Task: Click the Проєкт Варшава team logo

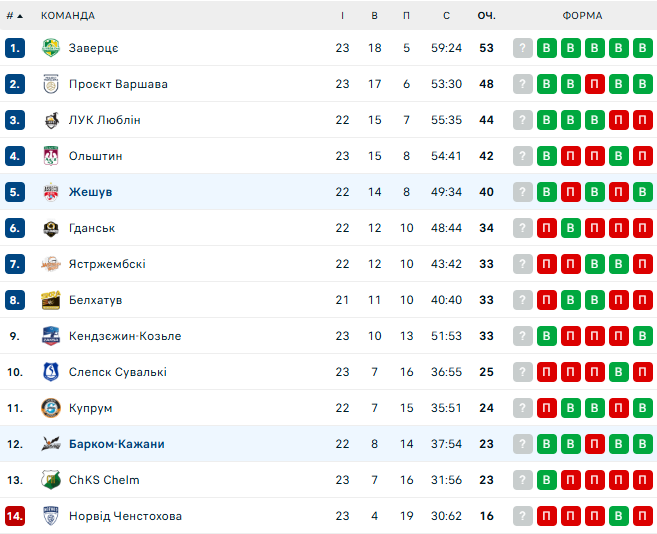Action: [51, 84]
